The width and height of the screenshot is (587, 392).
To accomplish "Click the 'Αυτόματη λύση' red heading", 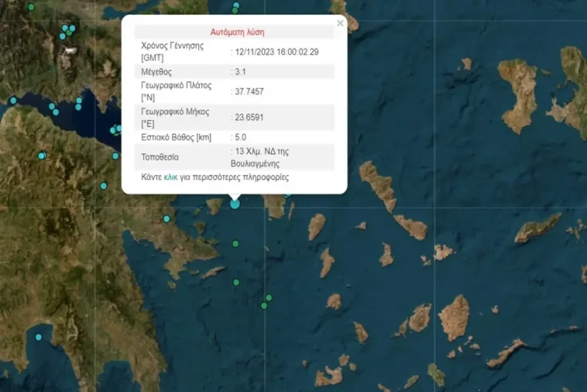I will coord(238,33).
